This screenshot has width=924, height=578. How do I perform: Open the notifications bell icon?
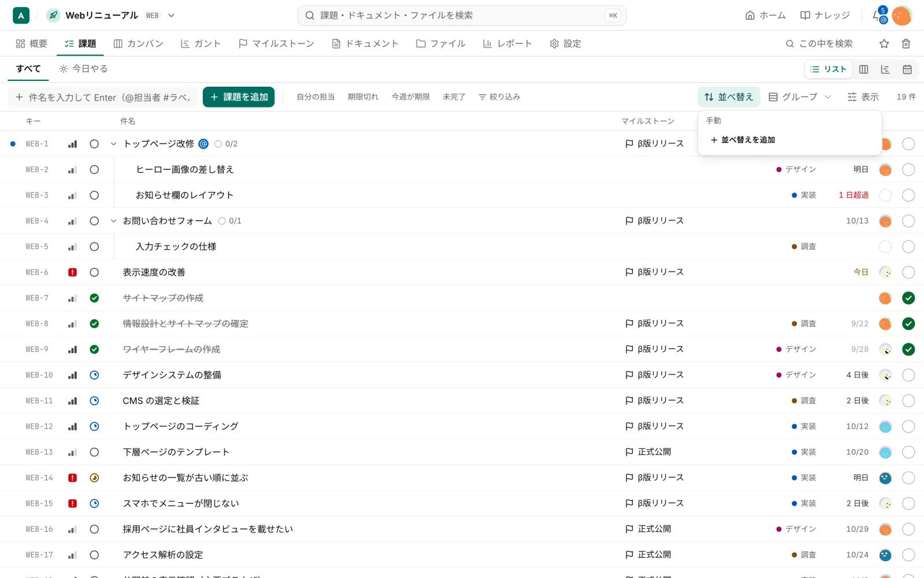pyautogui.click(x=878, y=16)
